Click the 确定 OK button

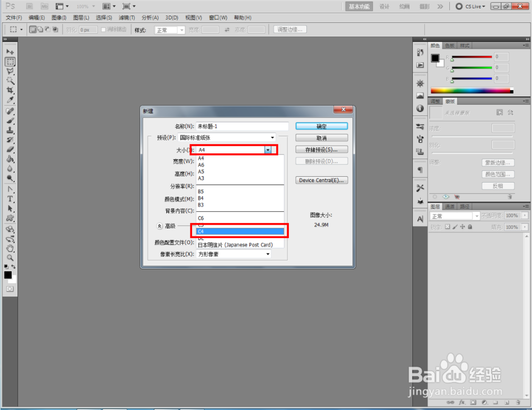click(322, 126)
